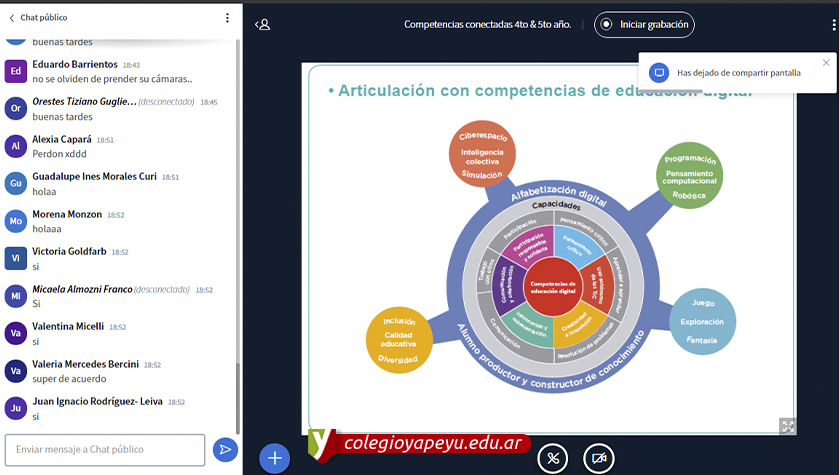Click the meeting title 'Competencias conectadas'

click(487, 24)
